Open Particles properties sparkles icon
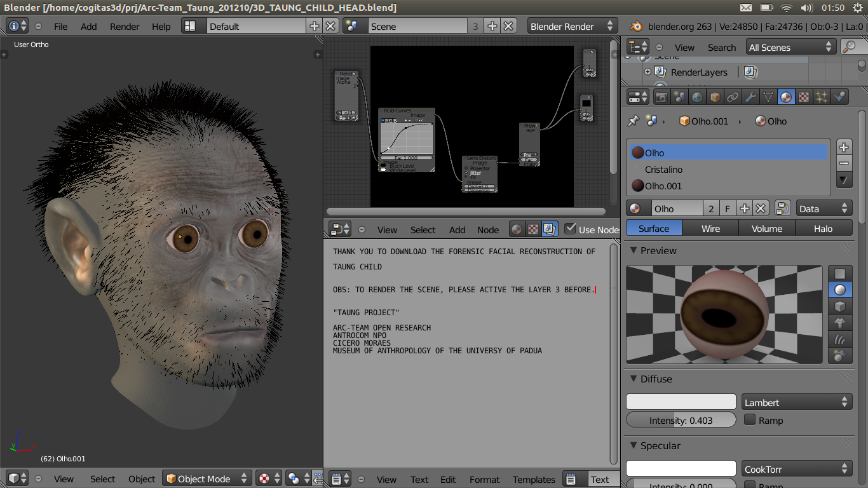This screenshot has width=868, height=488. tap(820, 96)
